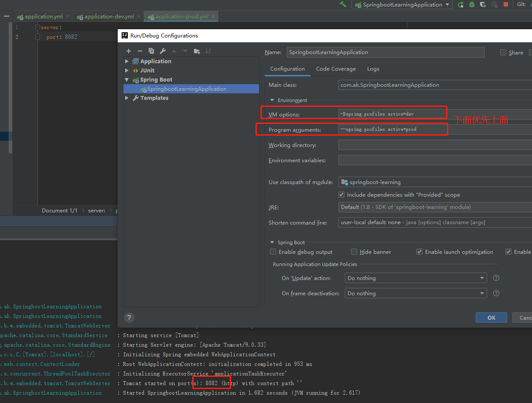The height and width of the screenshot is (403, 532).
Task: Collapse the Environment section
Action: [x=273, y=100]
